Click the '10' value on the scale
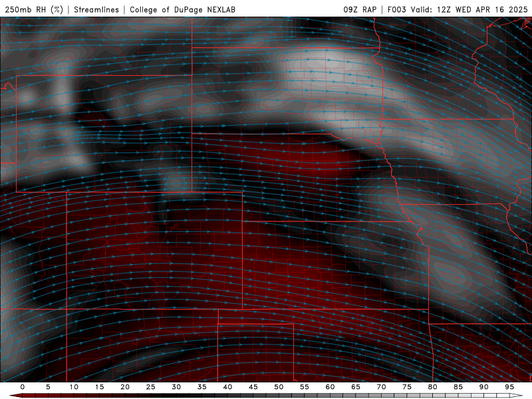 (74, 387)
